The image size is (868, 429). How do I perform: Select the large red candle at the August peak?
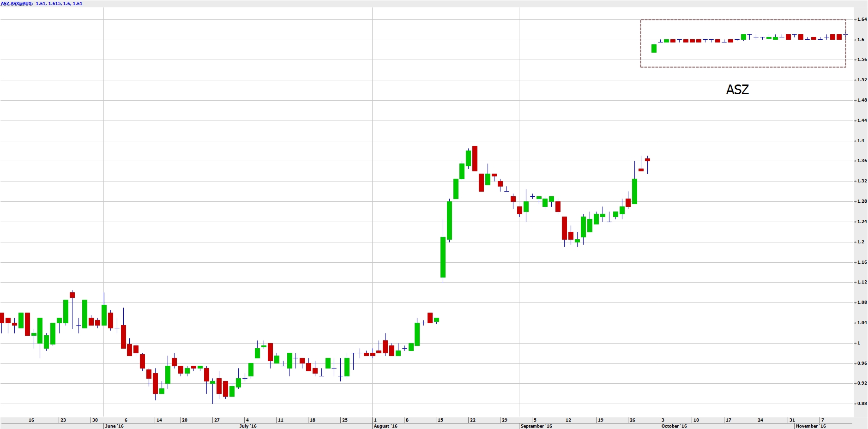[475, 158]
